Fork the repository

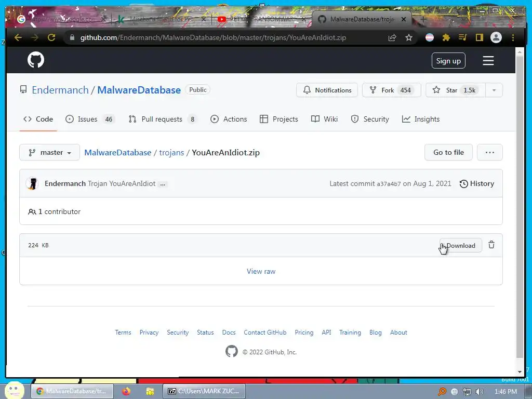[x=391, y=90]
